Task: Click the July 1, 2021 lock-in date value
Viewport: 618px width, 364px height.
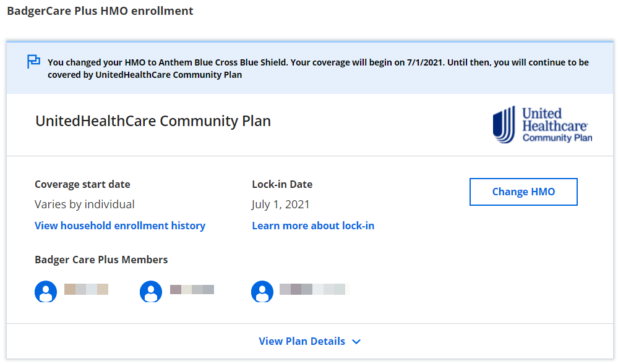Action: point(281,204)
